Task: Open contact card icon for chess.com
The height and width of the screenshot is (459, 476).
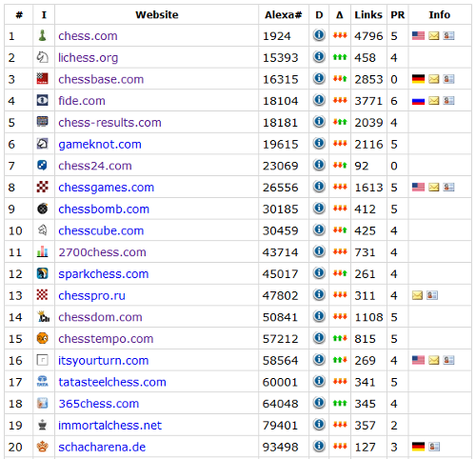Action: pos(448,35)
